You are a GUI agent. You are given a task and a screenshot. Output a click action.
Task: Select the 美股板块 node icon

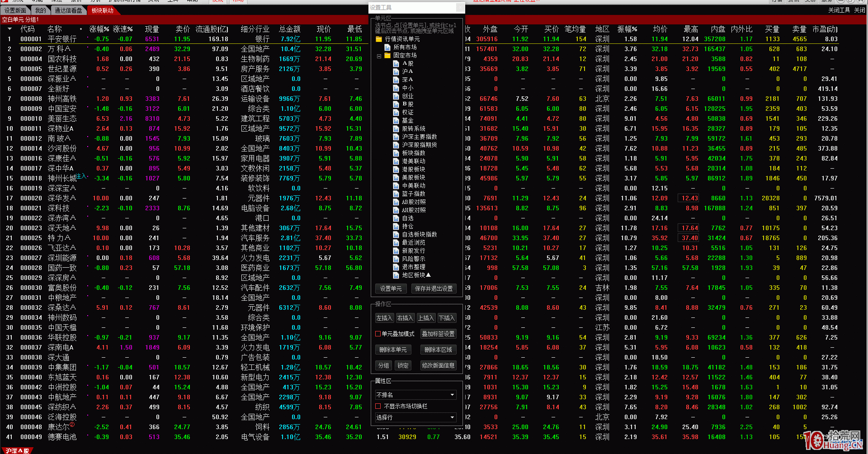coord(396,178)
